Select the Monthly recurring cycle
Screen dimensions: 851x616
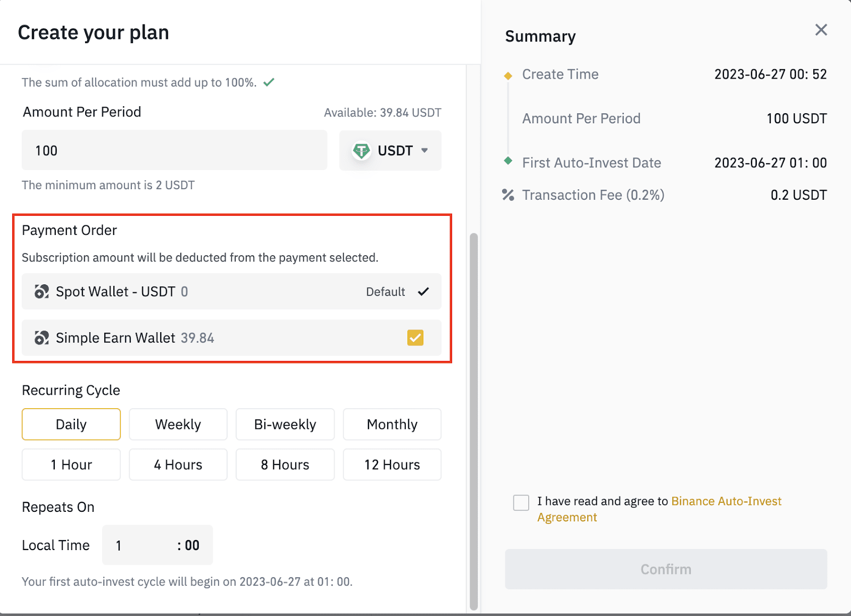[x=392, y=424]
